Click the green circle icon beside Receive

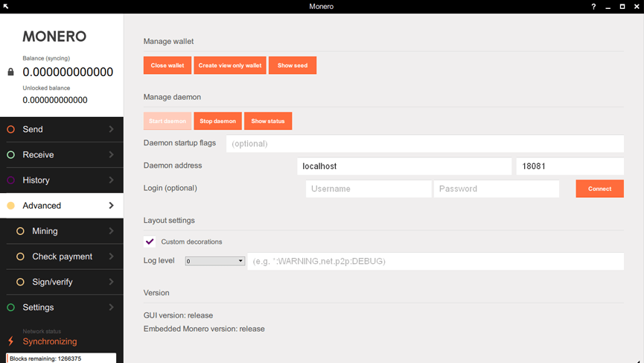coord(10,155)
